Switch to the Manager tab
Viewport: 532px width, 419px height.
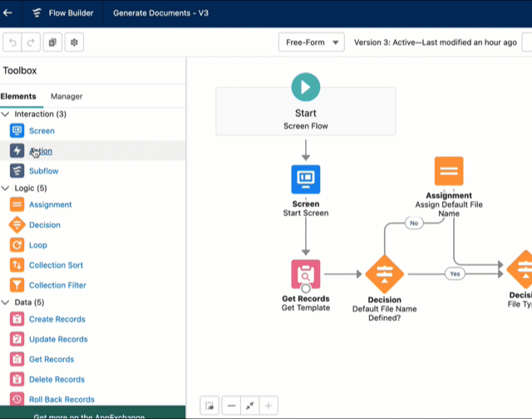(66, 96)
